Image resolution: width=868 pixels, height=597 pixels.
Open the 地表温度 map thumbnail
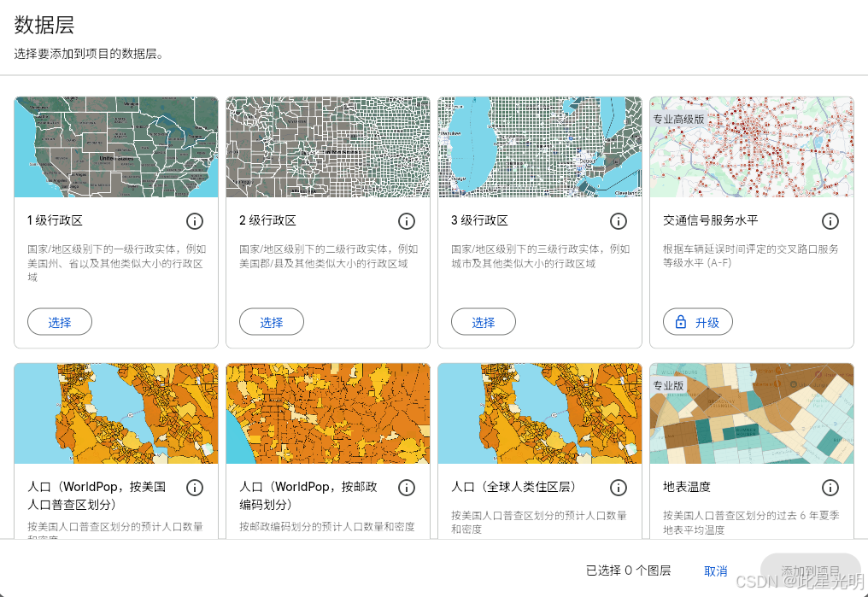pyautogui.click(x=752, y=413)
